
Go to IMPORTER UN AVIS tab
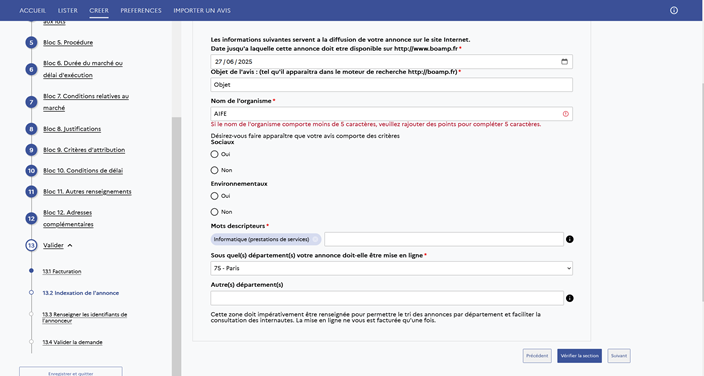(x=202, y=10)
